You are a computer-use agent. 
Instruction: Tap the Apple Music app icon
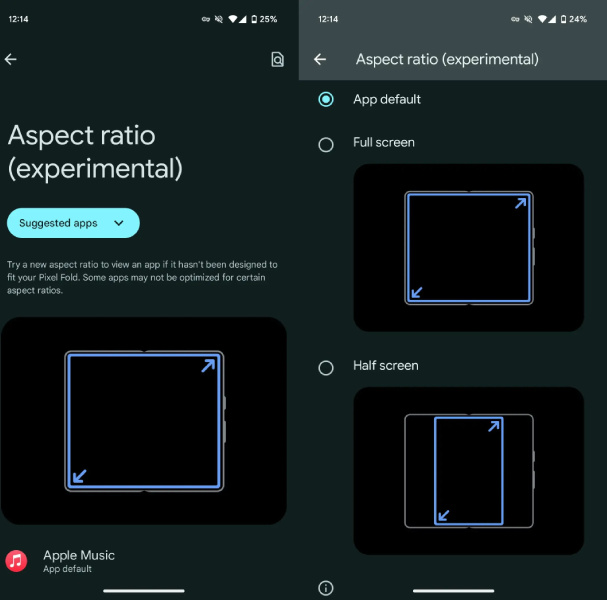click(x=16, y=561)
